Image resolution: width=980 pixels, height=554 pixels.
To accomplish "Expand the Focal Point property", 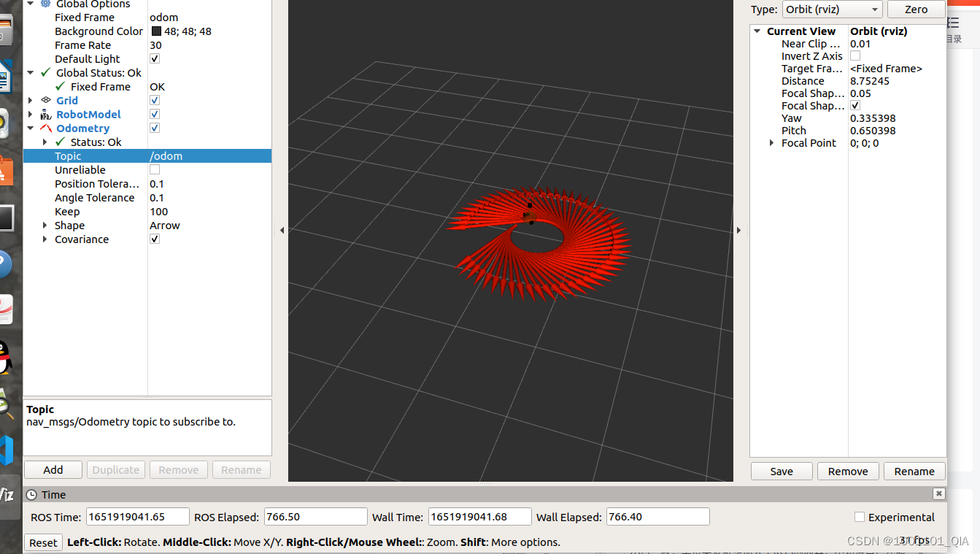I will [772, 143].
